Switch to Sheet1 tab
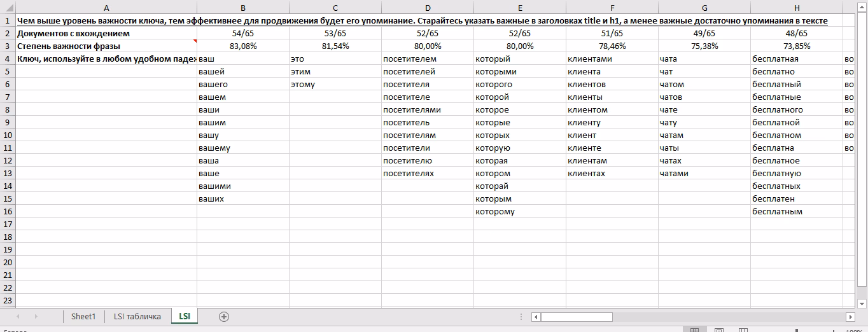The image size is (868, 332). click(83, 317)
